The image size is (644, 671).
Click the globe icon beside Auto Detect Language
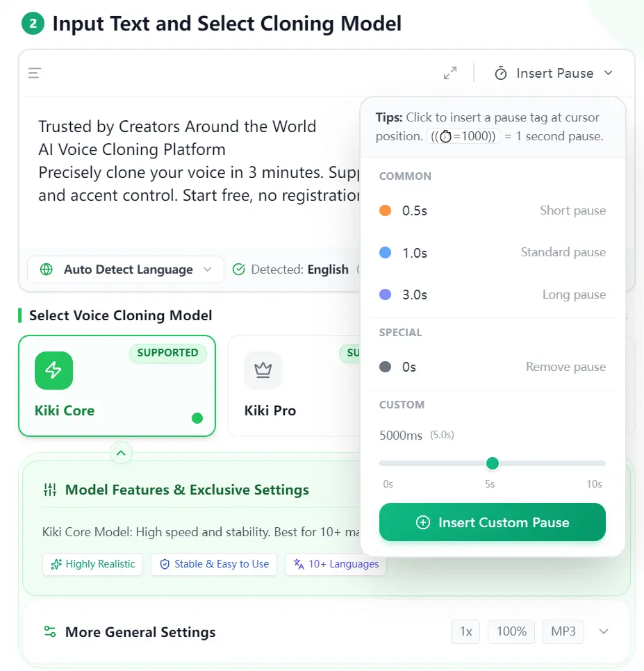click(x=47, y=270)
